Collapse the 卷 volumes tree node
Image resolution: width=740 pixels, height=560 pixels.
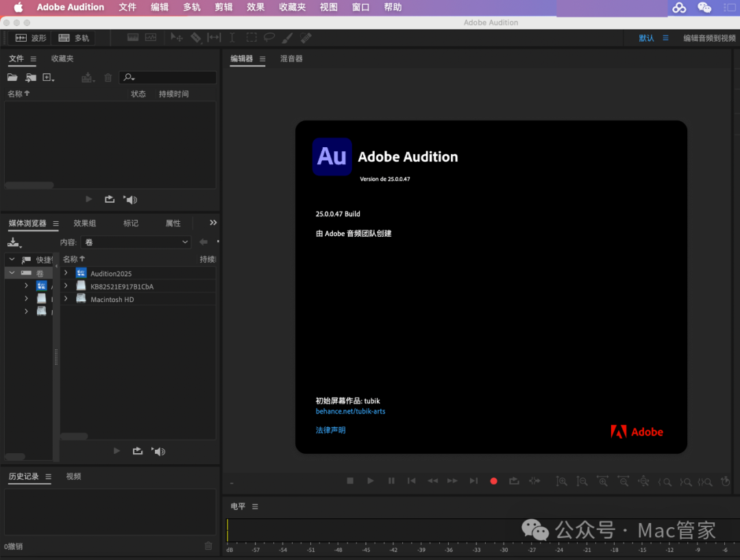12,272
